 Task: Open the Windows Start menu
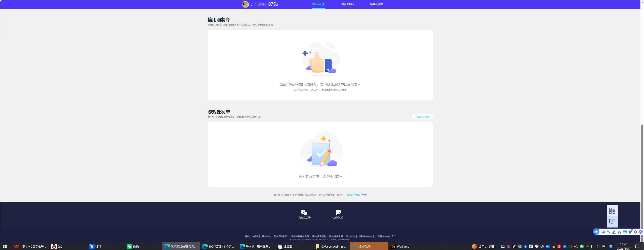click(5, 246)
